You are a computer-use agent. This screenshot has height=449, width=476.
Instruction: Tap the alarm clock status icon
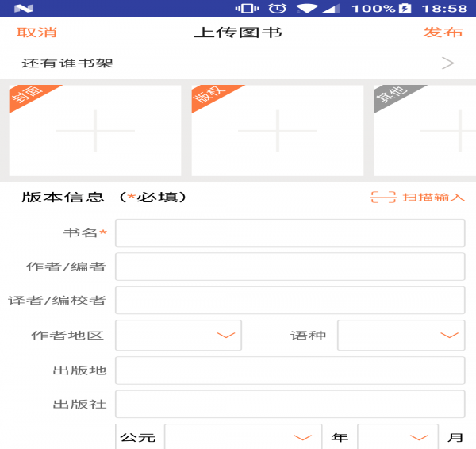click(278, 8)
